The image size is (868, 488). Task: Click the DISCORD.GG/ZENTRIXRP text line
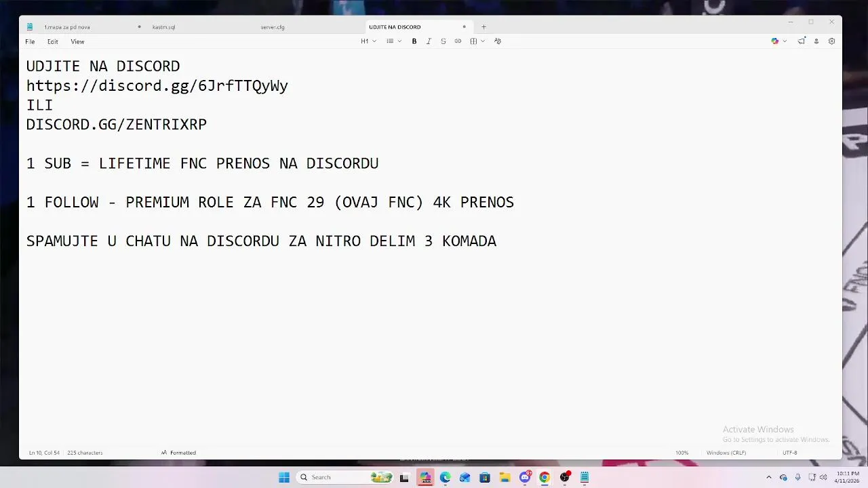117,125
